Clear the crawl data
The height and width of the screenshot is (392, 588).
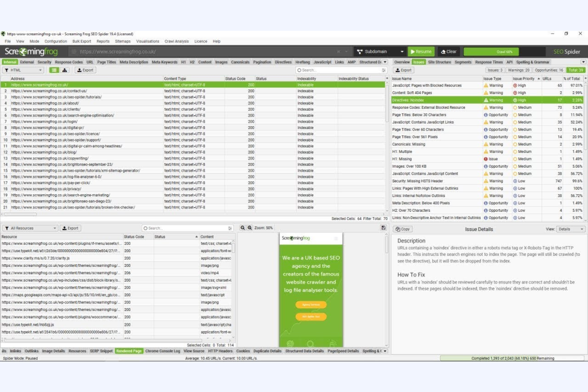[x=449, y=52]
